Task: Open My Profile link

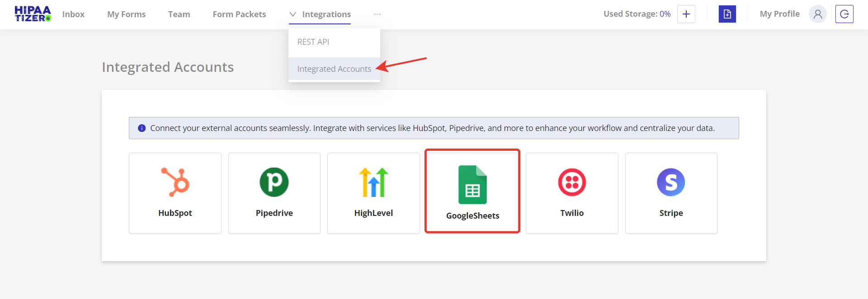Action: click(779, 14)
